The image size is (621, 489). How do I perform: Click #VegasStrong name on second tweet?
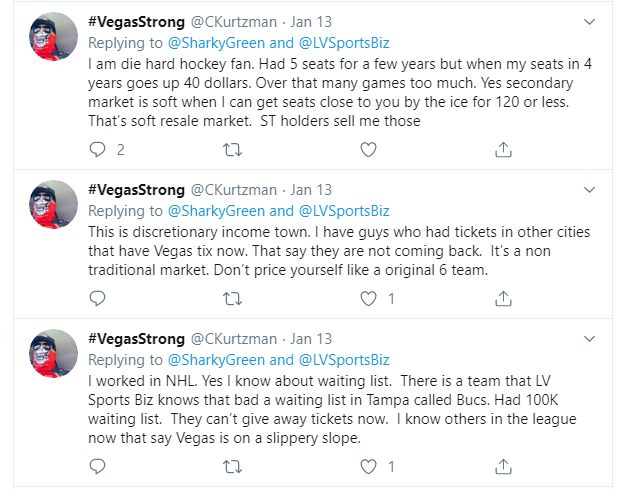point(139,191)
